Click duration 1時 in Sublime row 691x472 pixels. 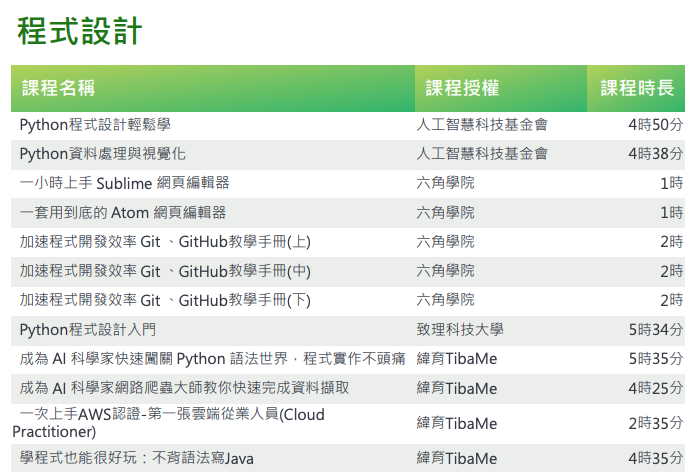[672, 183]
